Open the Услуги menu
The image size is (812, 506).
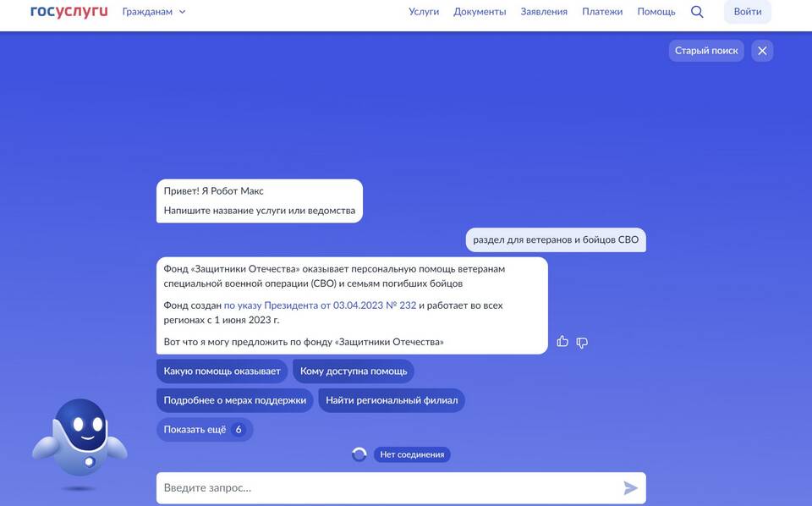(x=424, y=11)
